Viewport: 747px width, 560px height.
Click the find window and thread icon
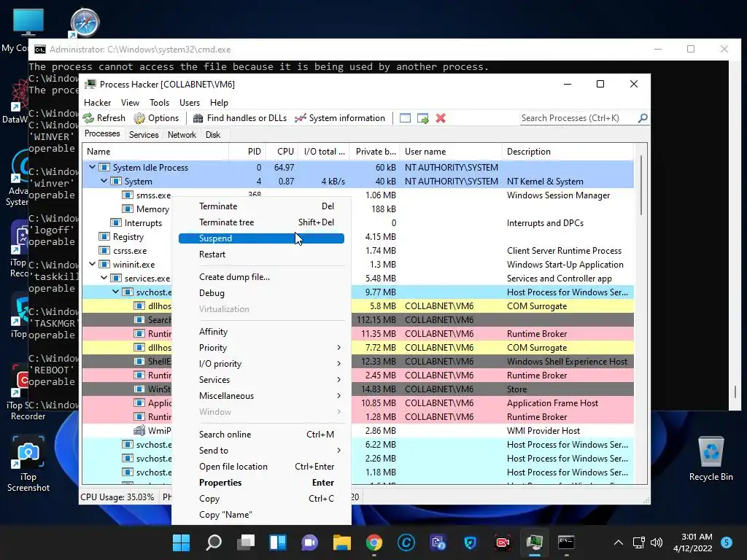[x=422, y=118]
